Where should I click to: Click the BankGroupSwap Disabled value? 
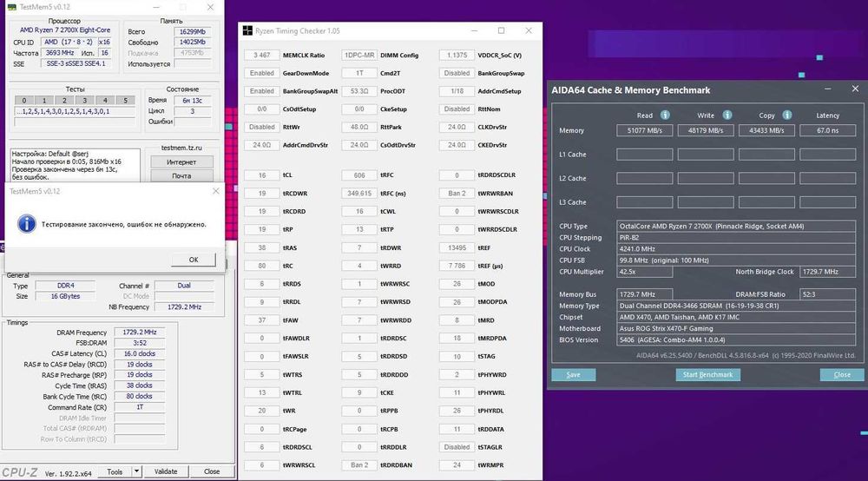(457, 73)
